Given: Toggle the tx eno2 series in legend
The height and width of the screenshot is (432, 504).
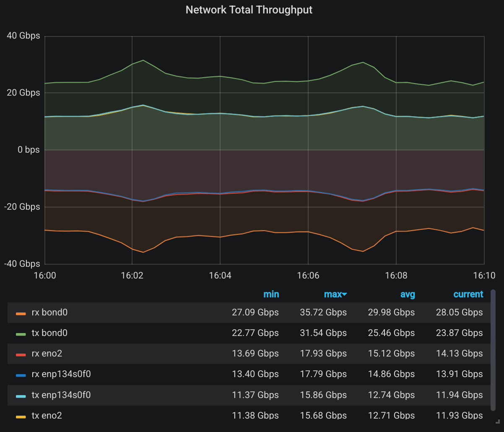Looking at the screenshot, I should [47, 416].
